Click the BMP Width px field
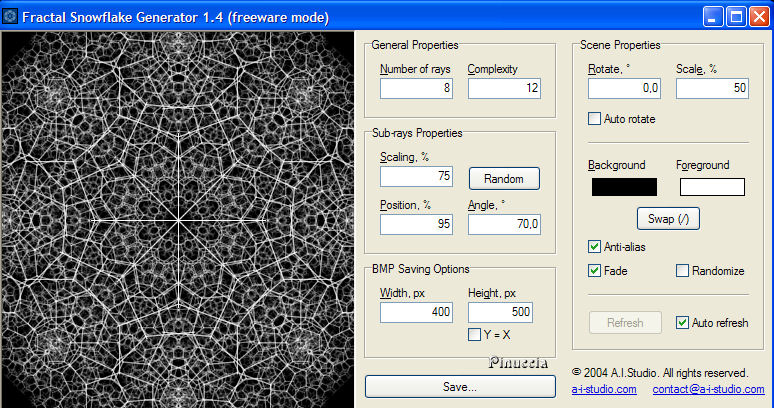The height and width of the screenshot is (408, 774). point(416,312)
